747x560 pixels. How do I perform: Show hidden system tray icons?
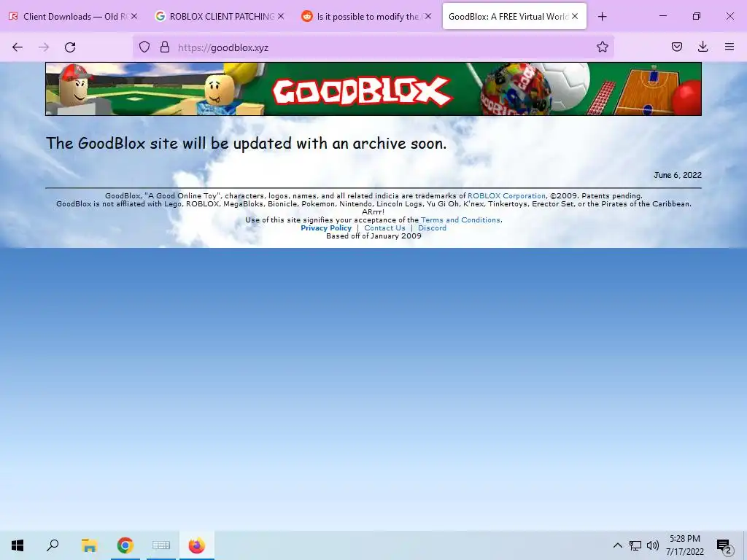pos(617,545)
